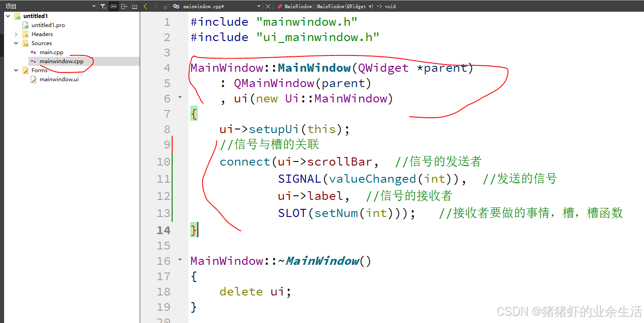Fold the destructor at line 16 marker

180,260
